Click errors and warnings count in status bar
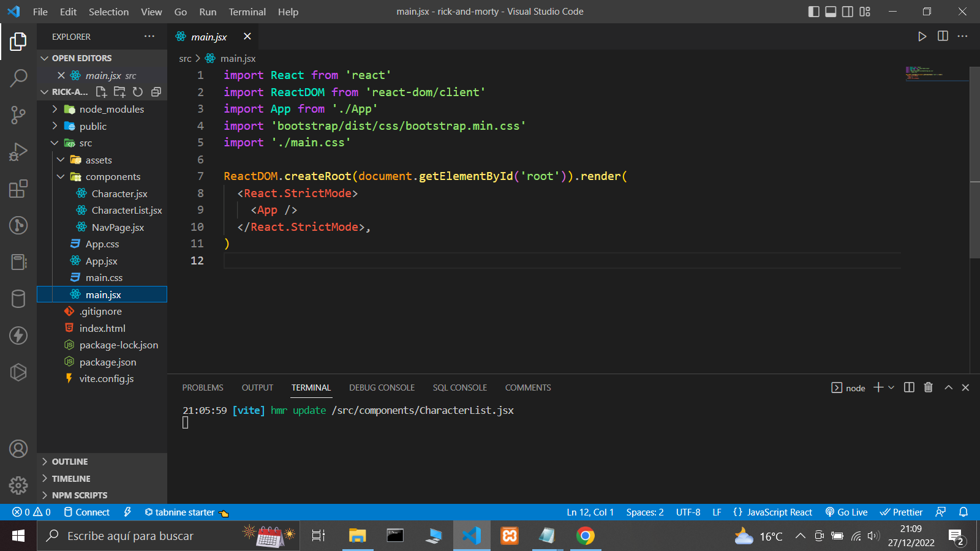Viewport: 980px width, 551px height. 31,512
